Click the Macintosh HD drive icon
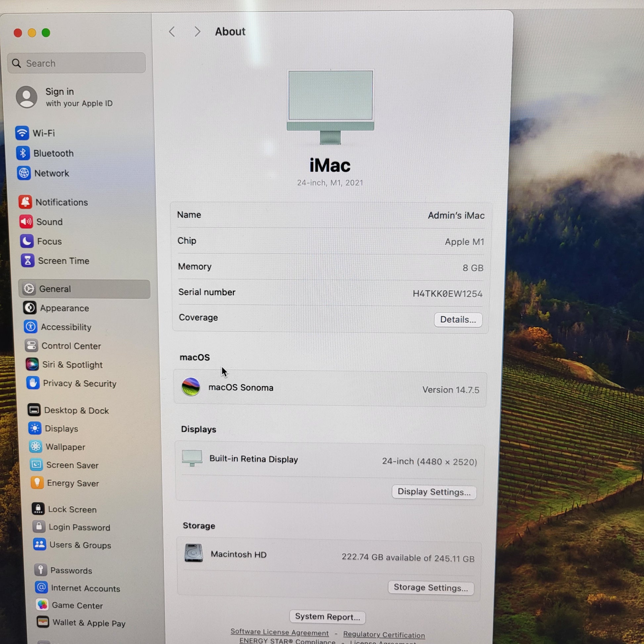Screen dimensions: 644x644 tap(194, 553)
